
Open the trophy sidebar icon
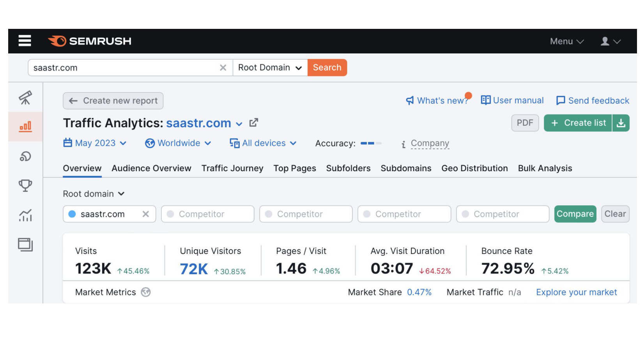(x=25, y=186)
